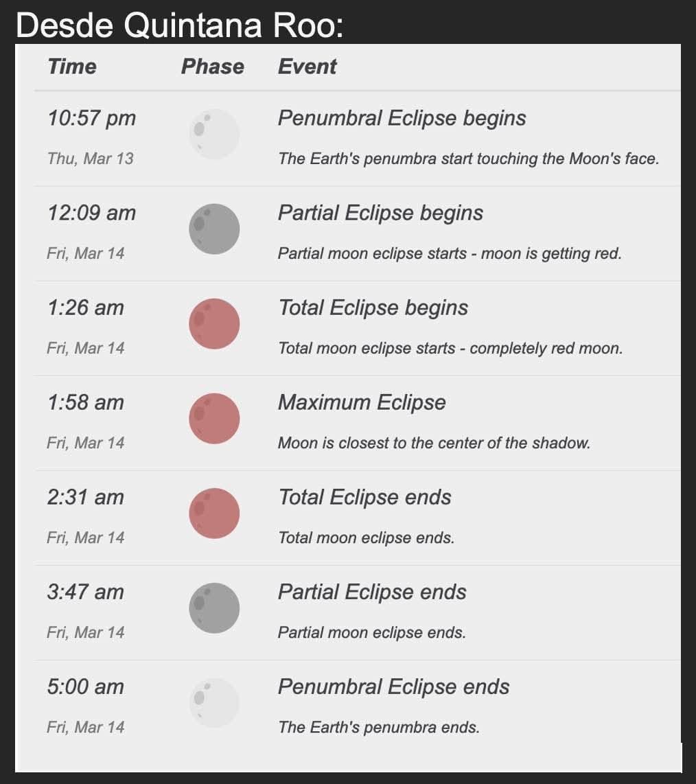Screen dimensions: 696x784
Task: Click the gray moon icon for Partial Eclipse begins
Action: [x=214, y=229]
